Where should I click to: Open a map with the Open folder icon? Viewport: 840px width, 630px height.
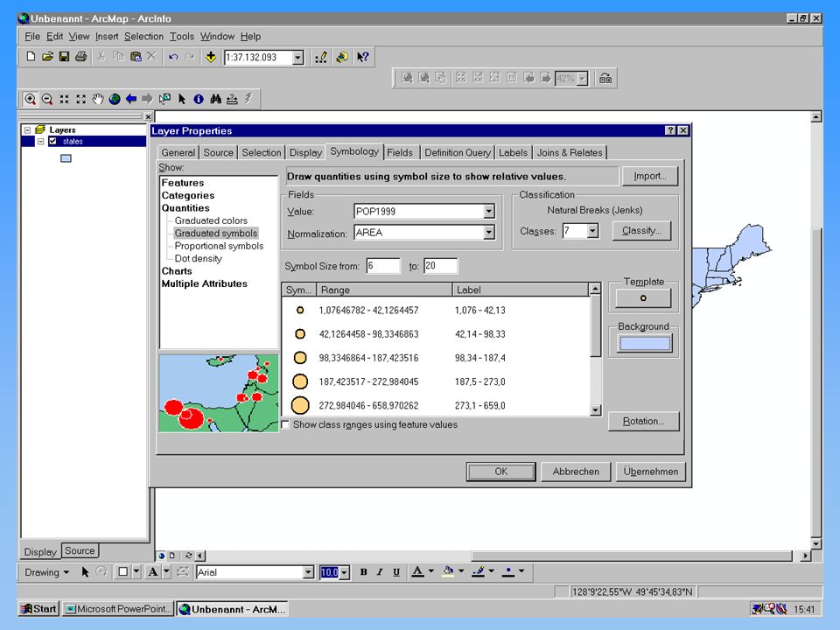click(x=47, y=56)
